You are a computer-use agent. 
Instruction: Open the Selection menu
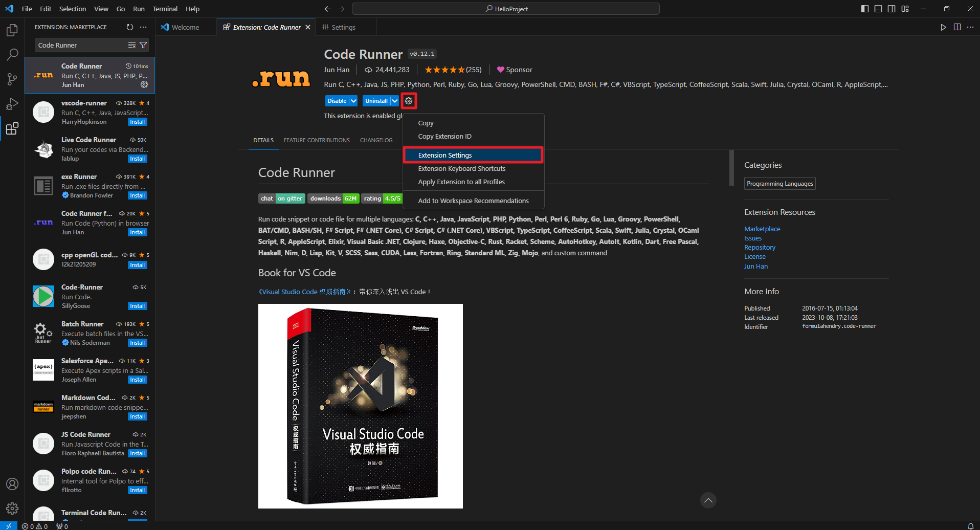click(x=73, y=9)
